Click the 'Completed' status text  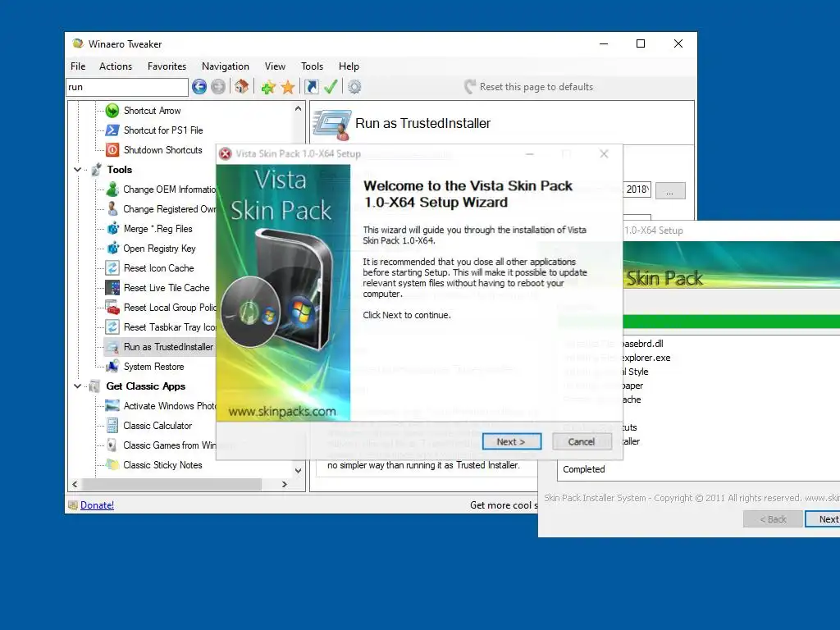pyautogui.click(x=583, y=468)
